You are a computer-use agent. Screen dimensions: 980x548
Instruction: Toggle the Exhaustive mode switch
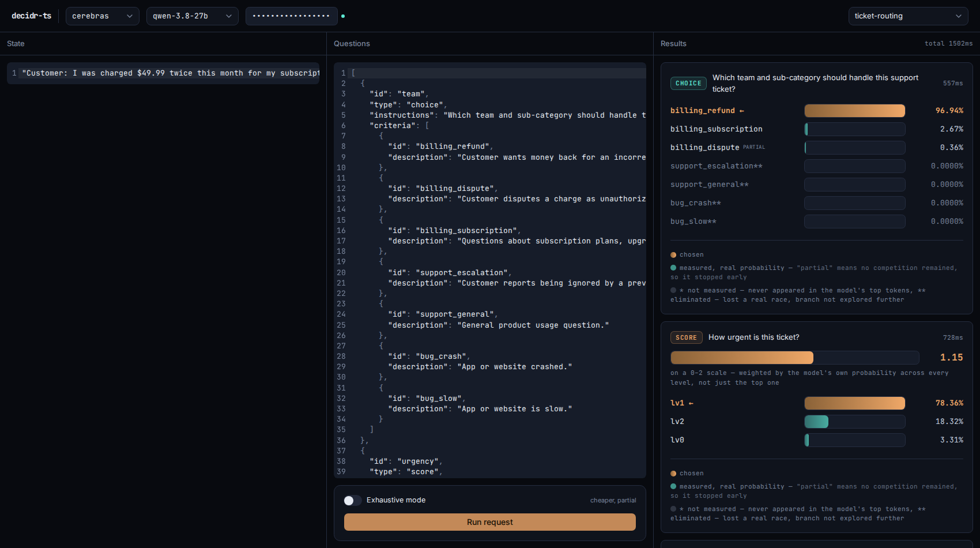pyautogui.click(x=352, y=500)
